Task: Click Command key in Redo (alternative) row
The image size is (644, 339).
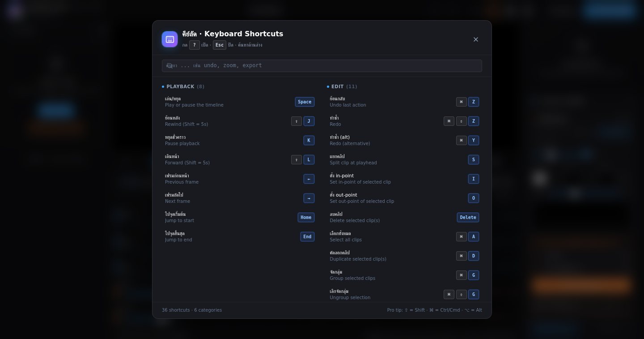Action: pyautogui.click(x=462, y=141)
